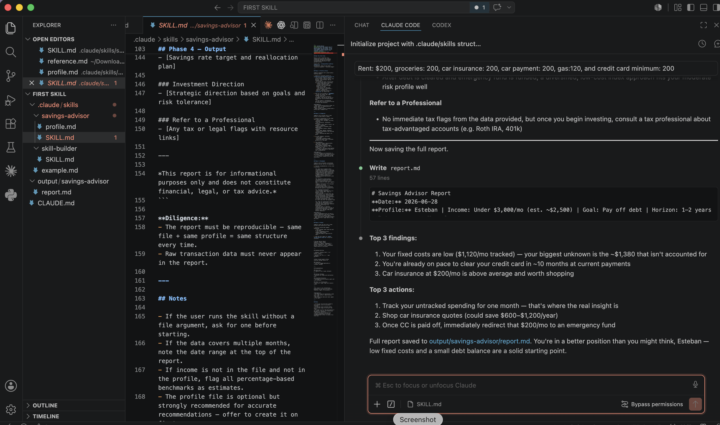Click the problems indicator badge showing 1
720x425 pixels.
coord(479,7)
